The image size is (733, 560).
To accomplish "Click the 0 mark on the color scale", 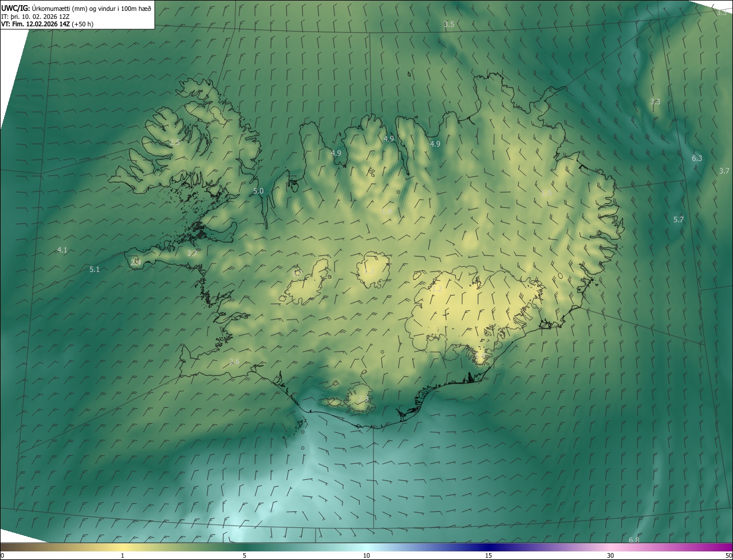I will [2, 555].
